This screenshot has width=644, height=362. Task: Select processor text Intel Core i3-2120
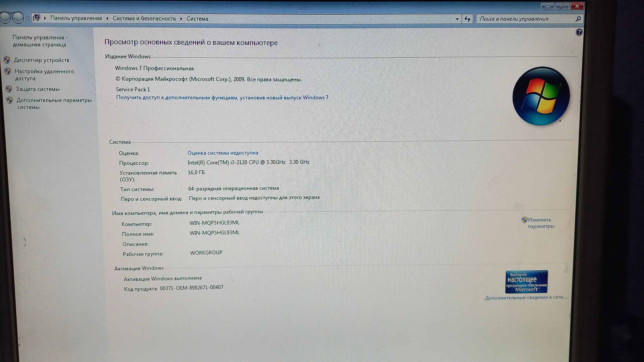(x=248, y=162)
